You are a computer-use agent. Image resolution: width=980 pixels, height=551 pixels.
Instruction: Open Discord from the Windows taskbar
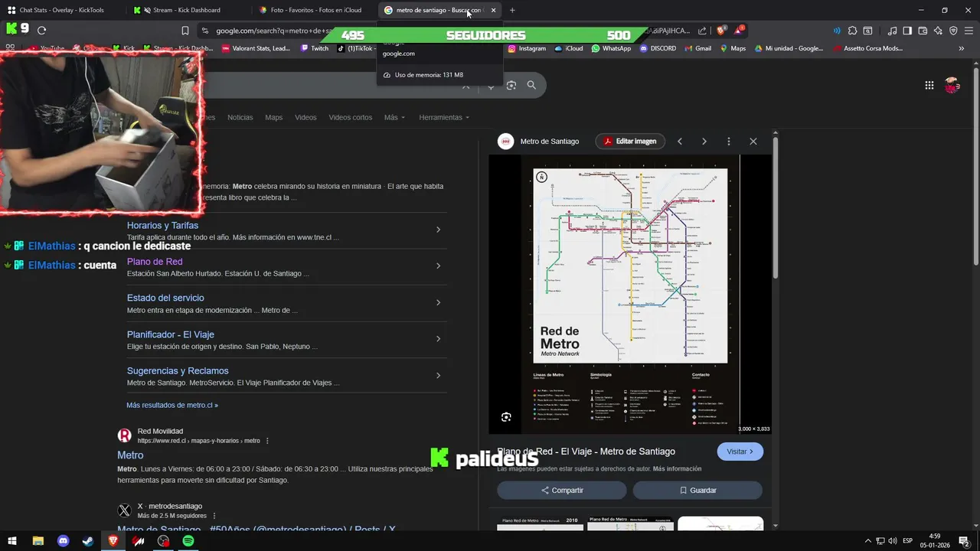click(x=63, y=541)
